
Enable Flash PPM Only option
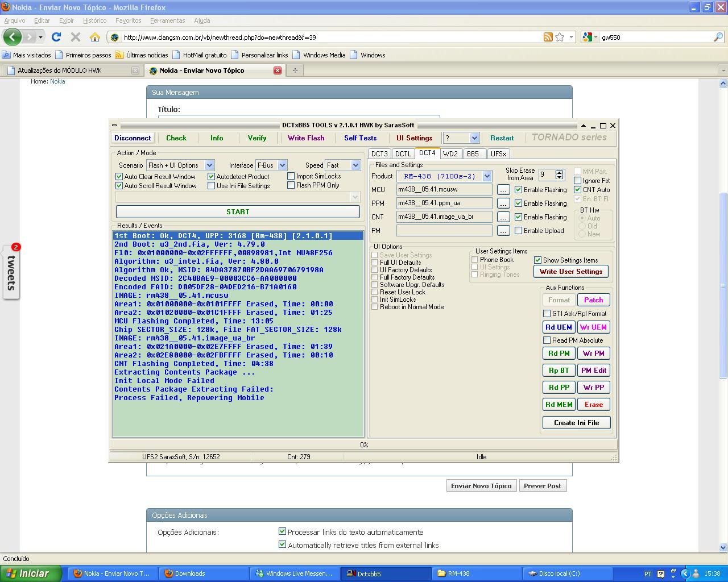tap(291, 185)
